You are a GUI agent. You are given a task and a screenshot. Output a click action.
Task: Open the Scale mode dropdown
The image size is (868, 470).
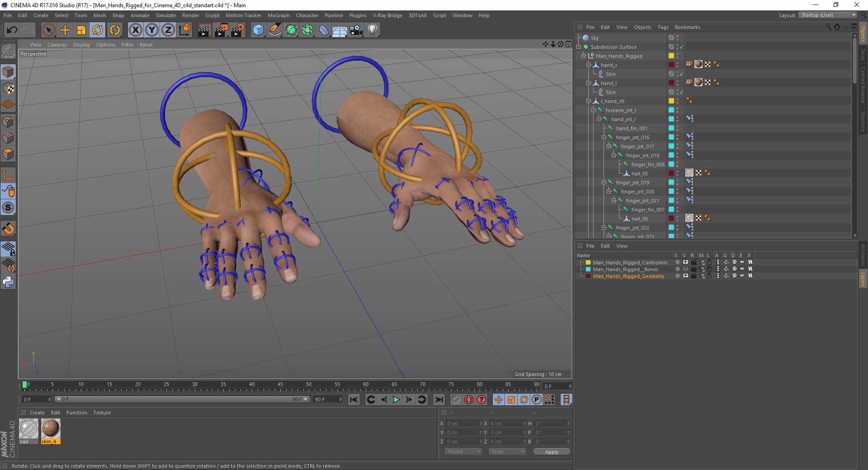(x=507, y=451)
